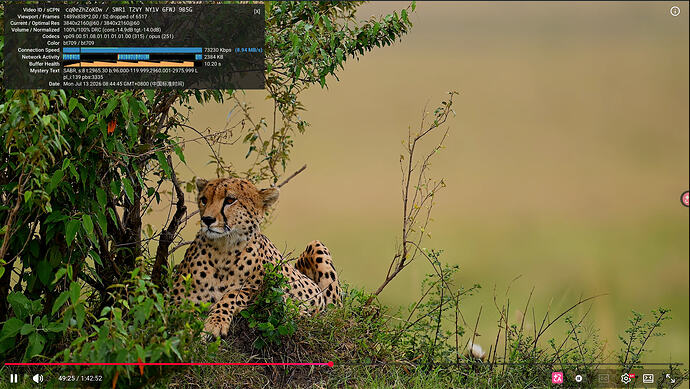Open the player settings gear
Viewport: 690px width, 389px height.
pyautogui.click(x=626, y=378)
